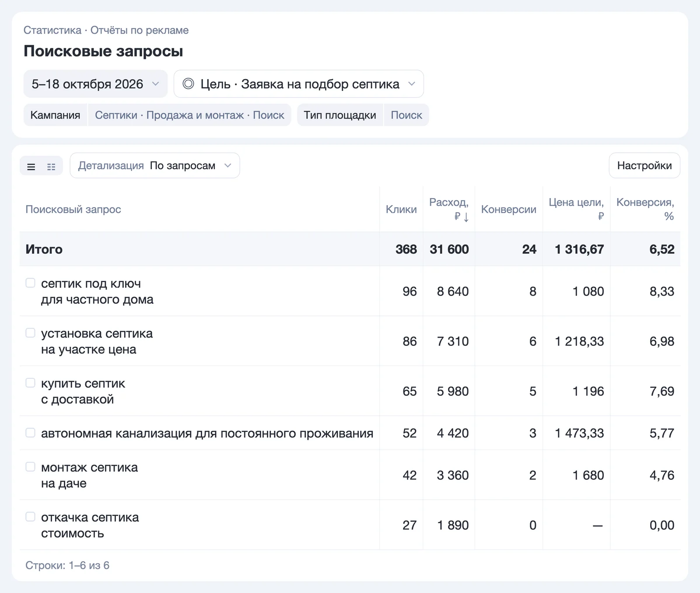Screen dimensions: 700x593
Task: Open the Настройки button
Action: (x=644, y=165)
